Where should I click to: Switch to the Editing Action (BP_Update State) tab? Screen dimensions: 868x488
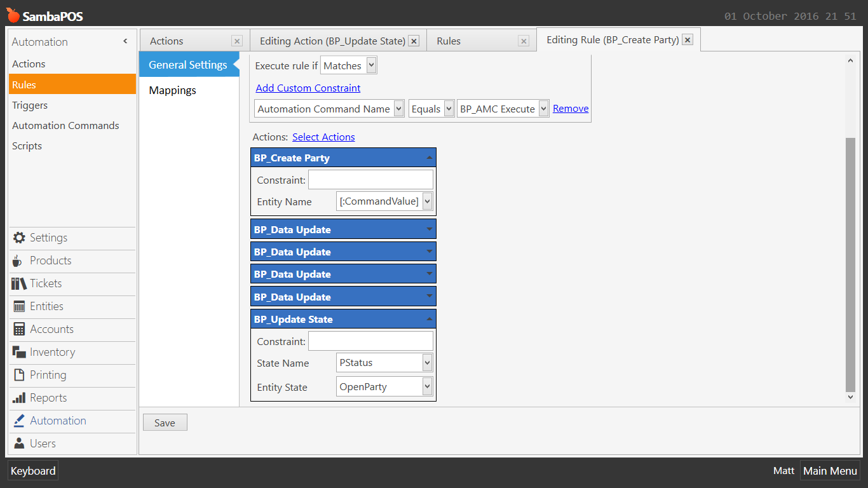[x=332, y=41]
